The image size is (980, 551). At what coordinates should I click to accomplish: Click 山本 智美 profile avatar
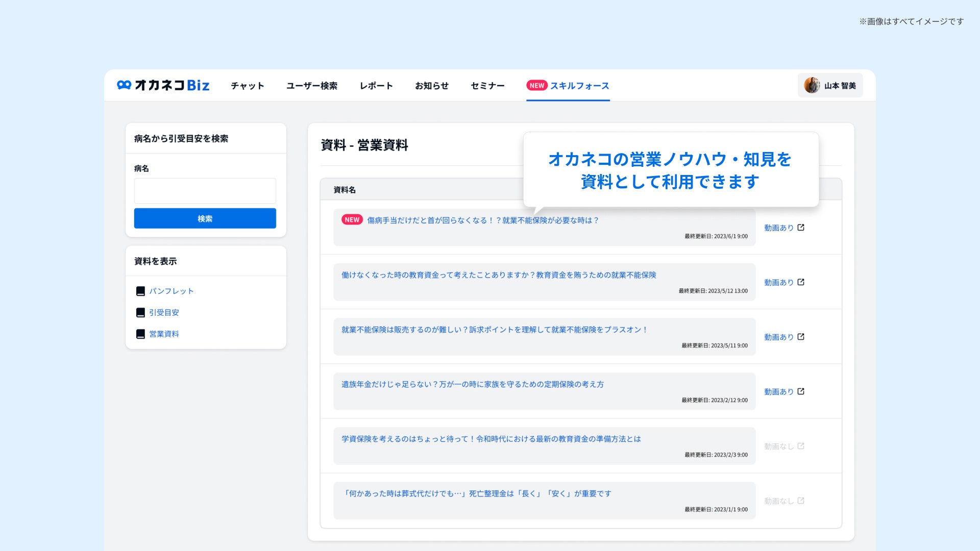tap(812, 85)
